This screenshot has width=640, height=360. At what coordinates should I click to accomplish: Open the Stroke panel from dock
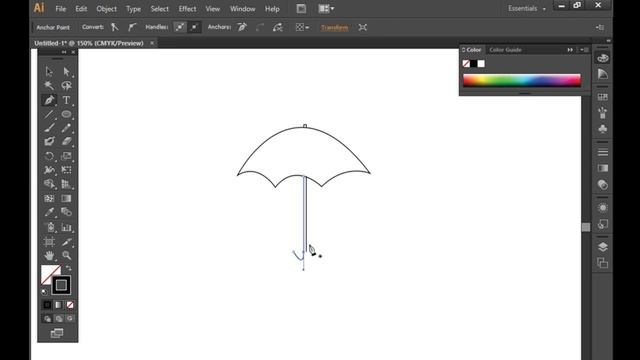602,152
